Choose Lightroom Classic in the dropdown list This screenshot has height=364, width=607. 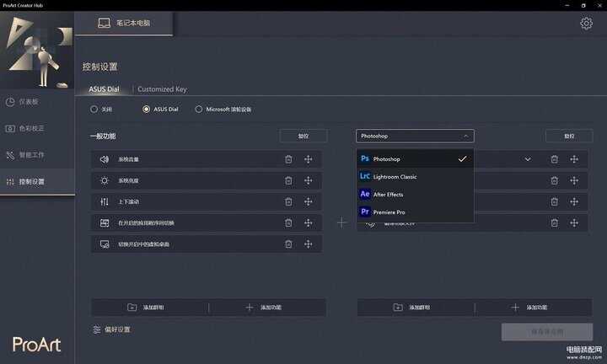[415, 177]
